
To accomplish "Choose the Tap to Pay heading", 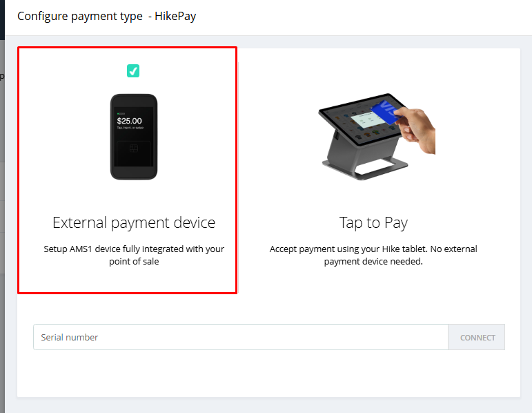I will [373, 223].
